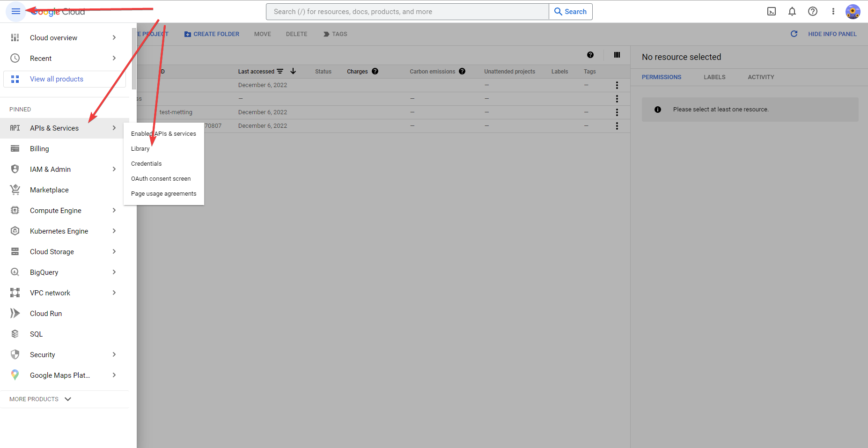The height and width of the screenshot is (448, 868).
Task: Click the Security shield icon
Action: [15, 354]
